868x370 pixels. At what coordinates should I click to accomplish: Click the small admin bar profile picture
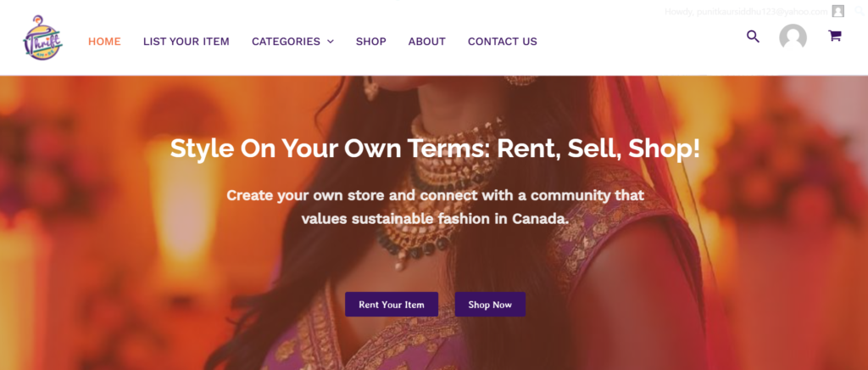(x=838, y=11)
